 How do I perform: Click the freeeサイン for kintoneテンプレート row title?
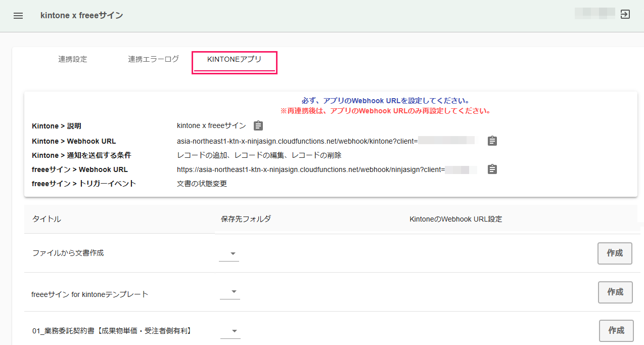pyautogui.click(x=90, y=294)
